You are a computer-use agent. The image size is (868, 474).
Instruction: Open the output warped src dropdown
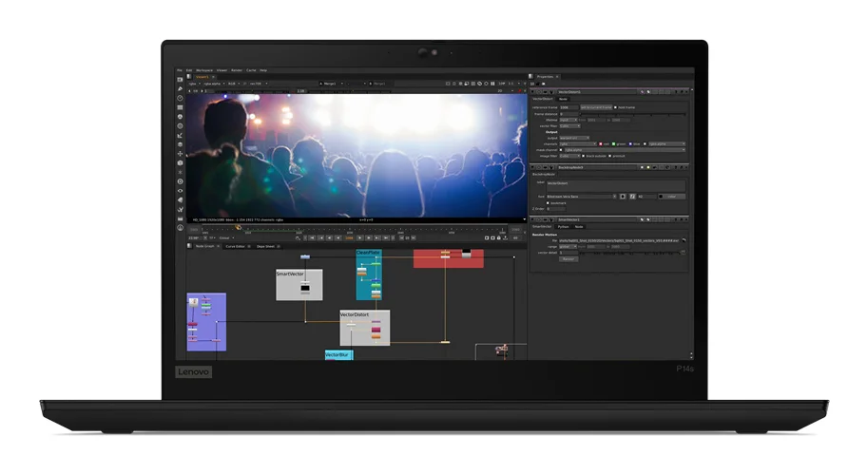point(574,138)
